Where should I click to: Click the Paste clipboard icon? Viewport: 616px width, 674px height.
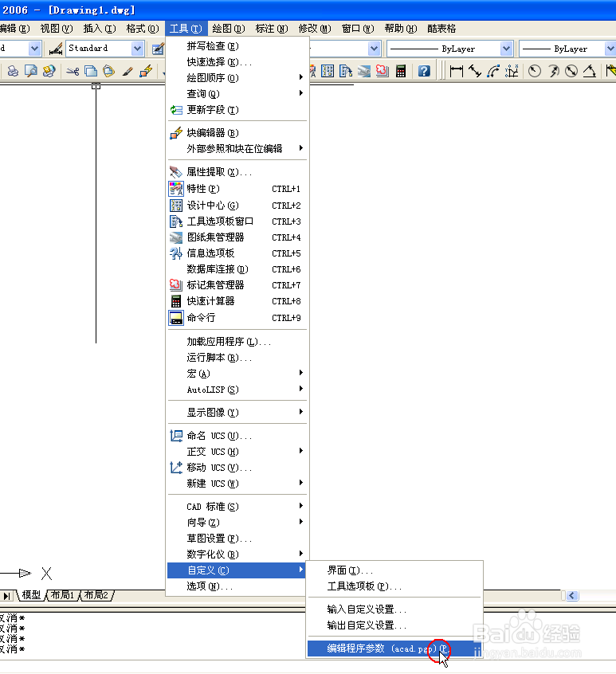click(x=108, y=71)
